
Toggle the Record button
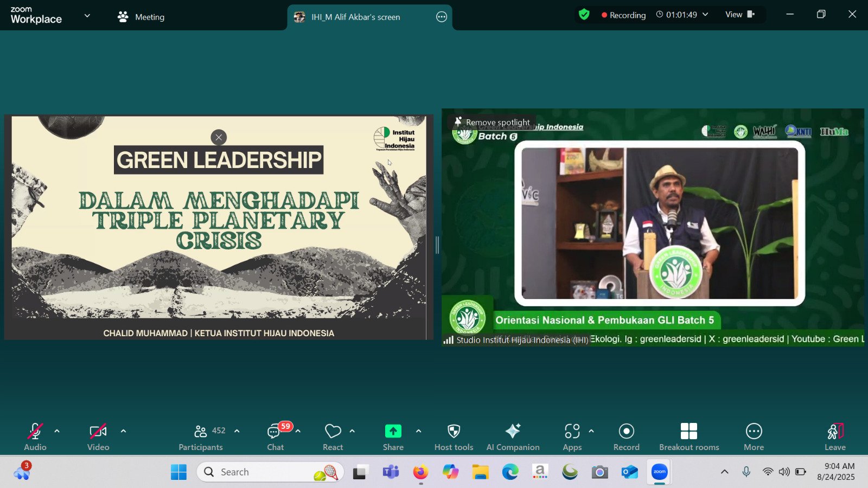pyautogui.click(x=626, y=437)
